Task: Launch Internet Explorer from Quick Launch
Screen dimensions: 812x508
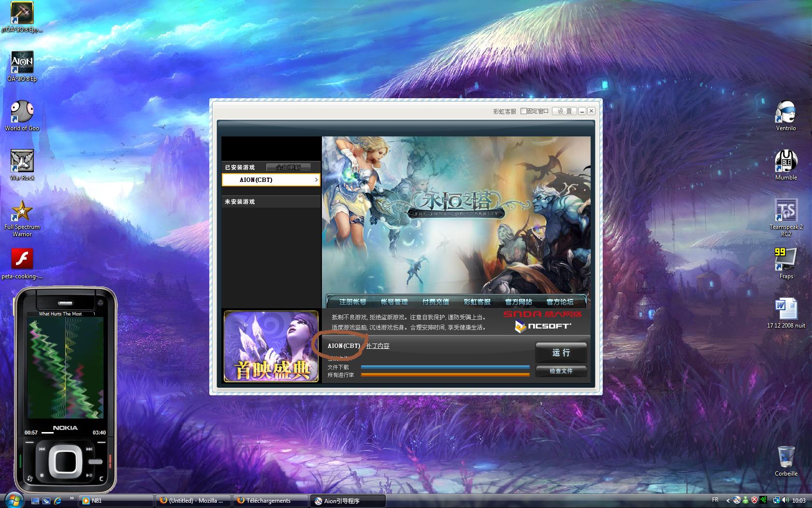Action: tap(58, 501)
